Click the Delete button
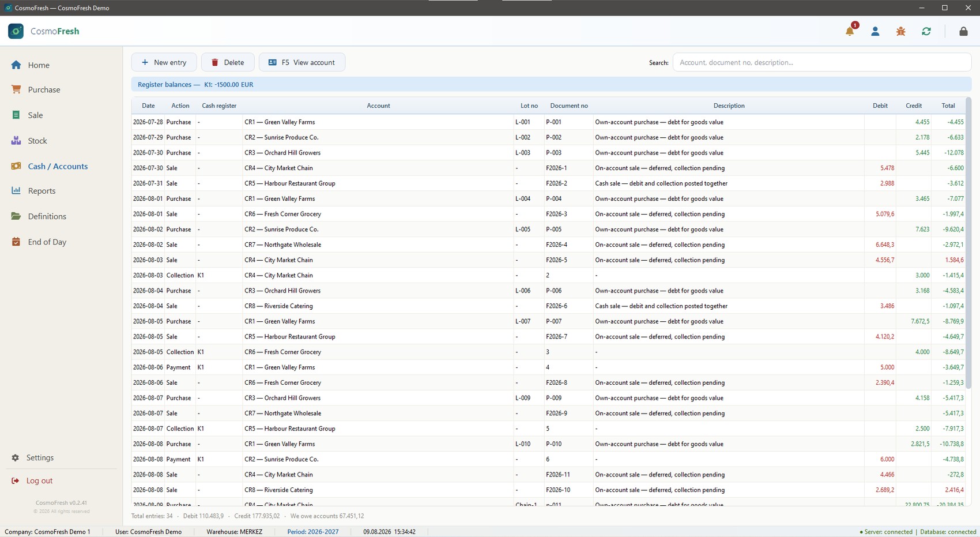This screenshot has height=537, width=980. tap(228, 62)
